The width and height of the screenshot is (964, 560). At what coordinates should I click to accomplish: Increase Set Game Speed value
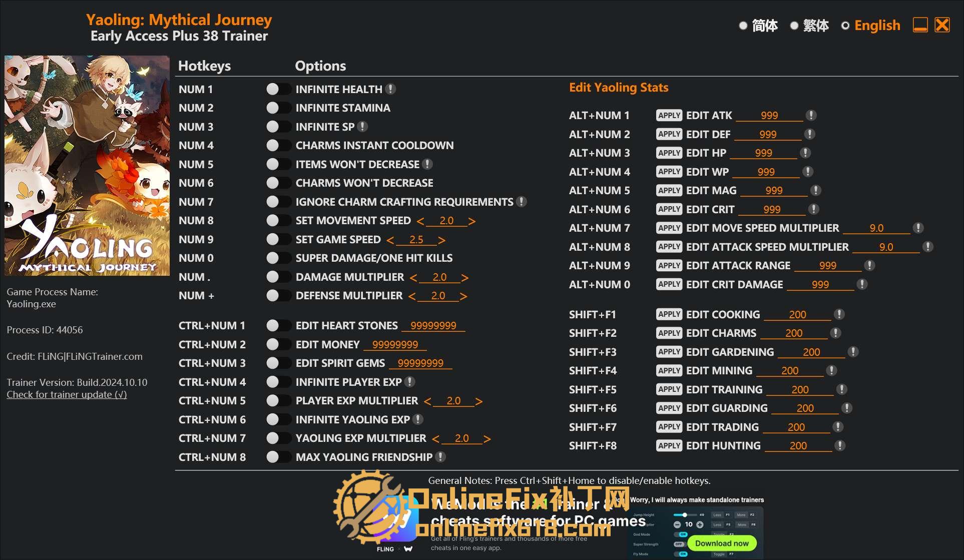[441, 240]
